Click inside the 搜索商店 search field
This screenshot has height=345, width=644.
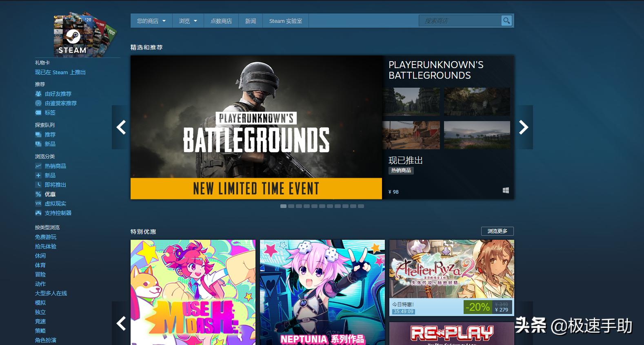[460, 21]
